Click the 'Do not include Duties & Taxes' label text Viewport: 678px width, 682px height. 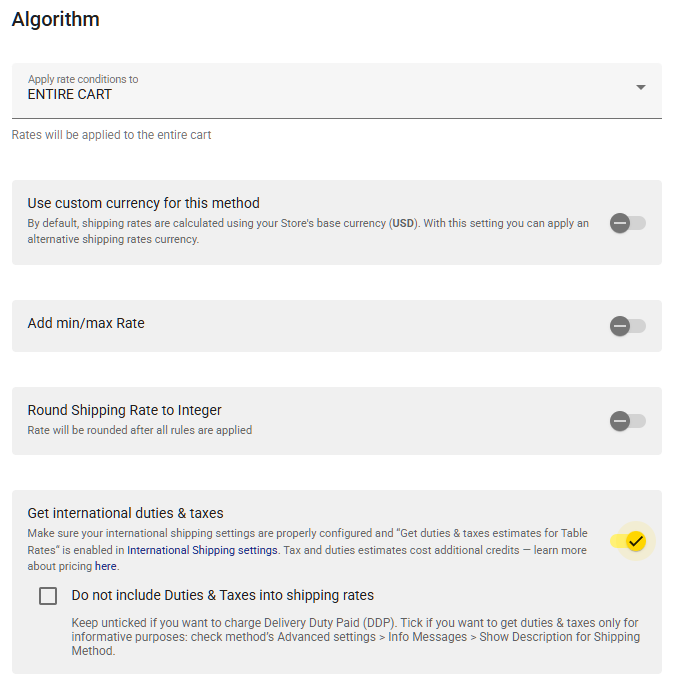pyautogui.click(x=223, y=595)
